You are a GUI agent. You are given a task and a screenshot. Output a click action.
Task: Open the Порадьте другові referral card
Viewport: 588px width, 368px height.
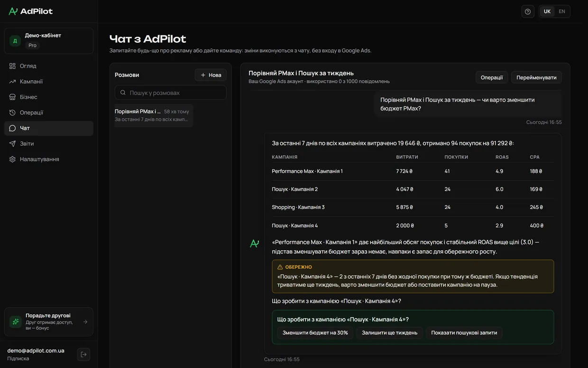49,322
